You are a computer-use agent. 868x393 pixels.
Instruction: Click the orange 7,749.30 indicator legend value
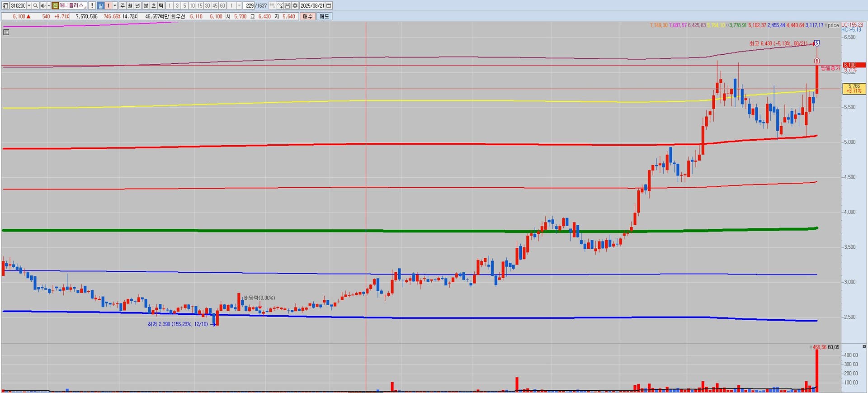tap(659, 25)
